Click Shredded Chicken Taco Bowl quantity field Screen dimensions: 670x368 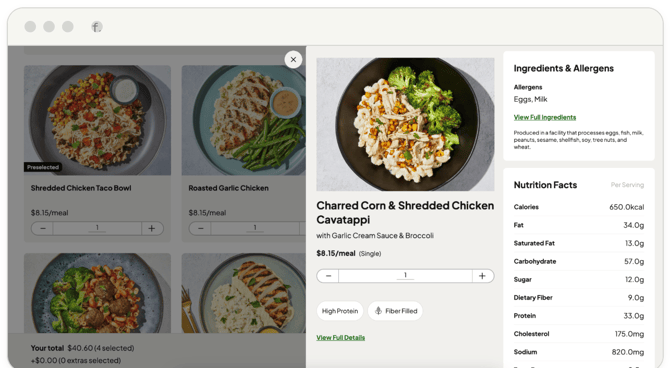pyautogui.click(x=97, y=228)
